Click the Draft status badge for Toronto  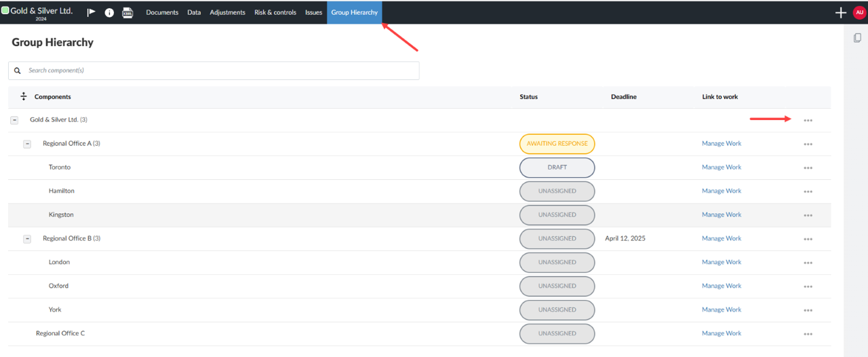tap(557, 168)
